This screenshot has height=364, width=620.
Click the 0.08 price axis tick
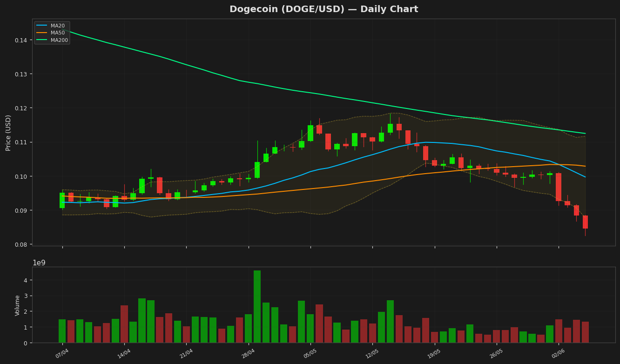(x=21, y=244)
